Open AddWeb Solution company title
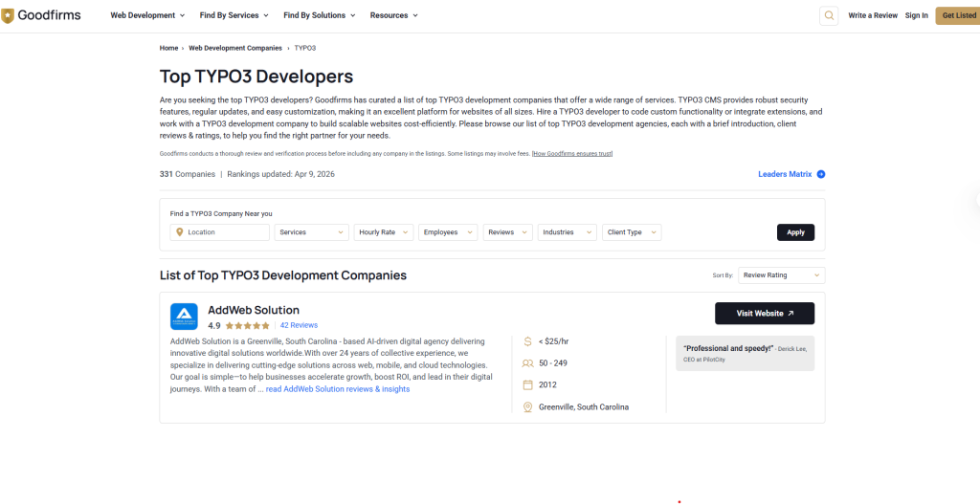 253,310
